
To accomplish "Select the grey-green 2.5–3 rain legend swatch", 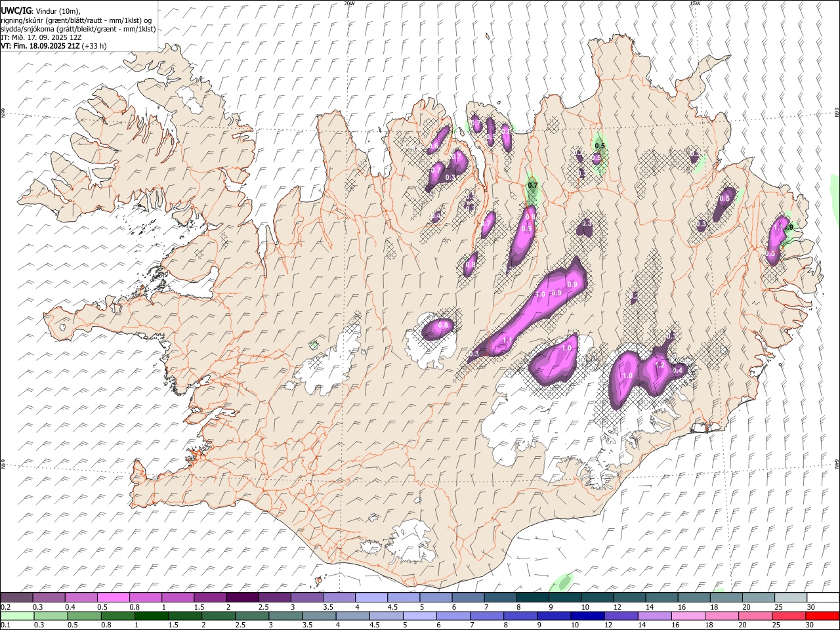I will point(252,616).
